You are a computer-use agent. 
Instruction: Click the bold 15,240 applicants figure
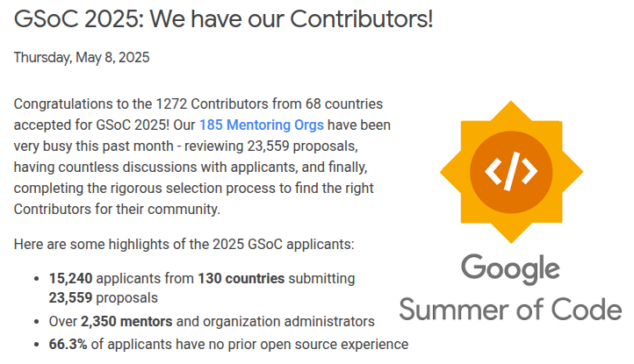71,279
